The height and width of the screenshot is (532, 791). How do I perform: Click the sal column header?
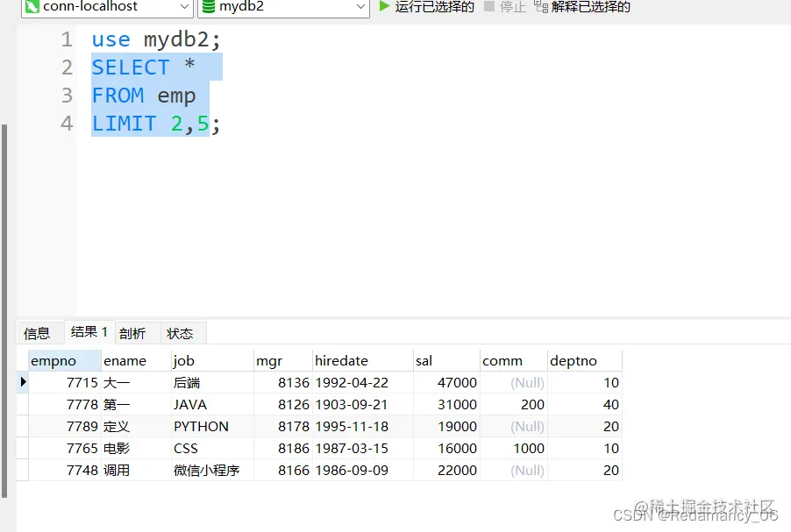446,360
